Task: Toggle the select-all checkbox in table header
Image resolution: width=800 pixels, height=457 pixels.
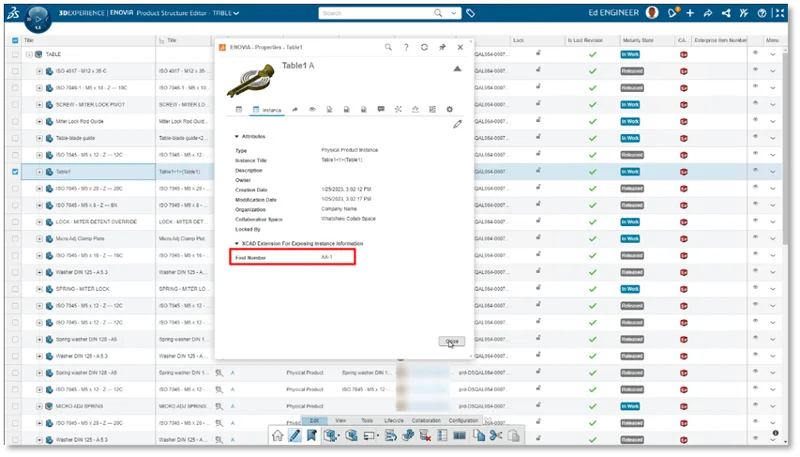Action: [14, 40]
